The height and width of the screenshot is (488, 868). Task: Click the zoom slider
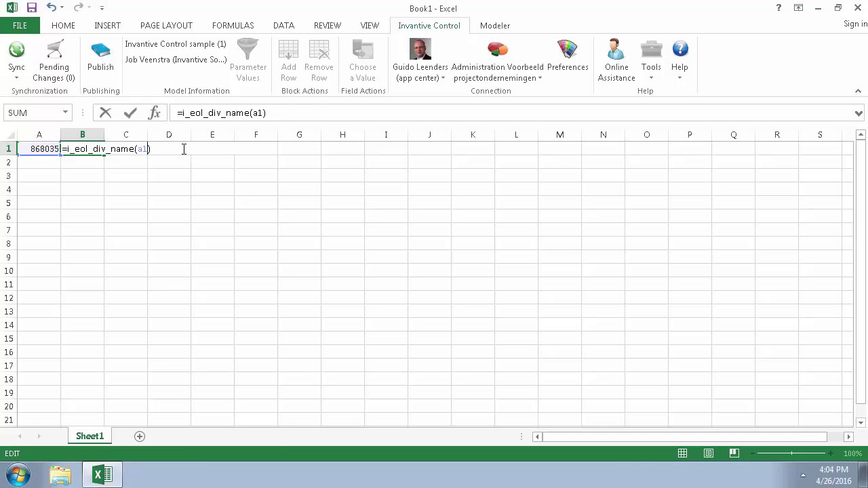(x=792, y=453)
